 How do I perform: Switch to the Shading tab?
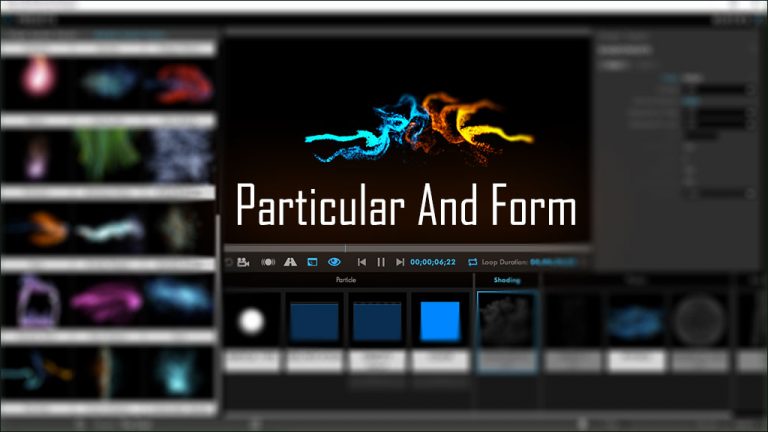507,280
